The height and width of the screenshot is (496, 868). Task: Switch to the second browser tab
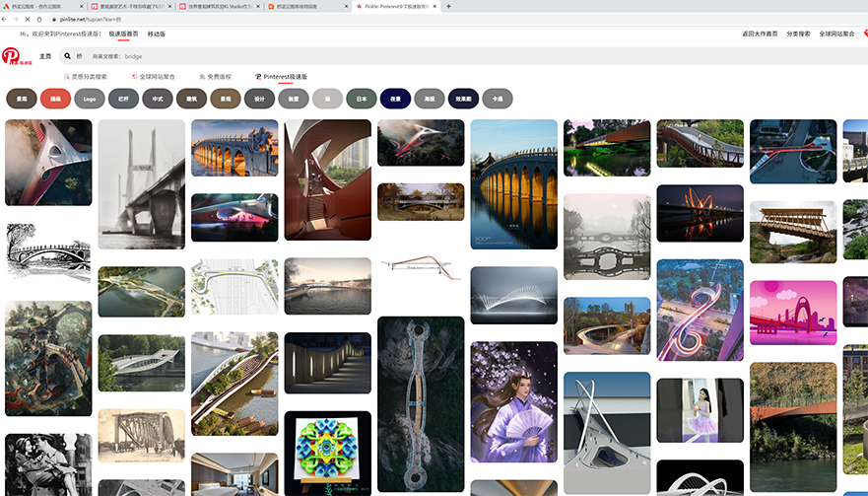(131, 7)
